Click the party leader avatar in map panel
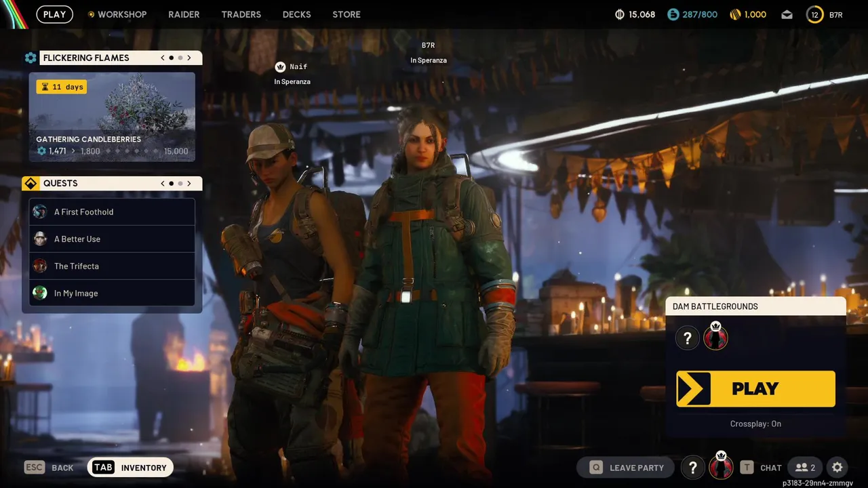The width and height of the screenshot is (868, 488). tap(715, 336)
